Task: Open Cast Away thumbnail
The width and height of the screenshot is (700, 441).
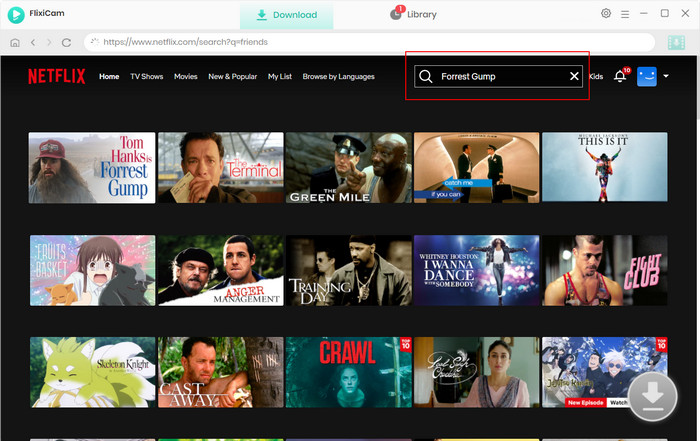Action: pos(221,372)
